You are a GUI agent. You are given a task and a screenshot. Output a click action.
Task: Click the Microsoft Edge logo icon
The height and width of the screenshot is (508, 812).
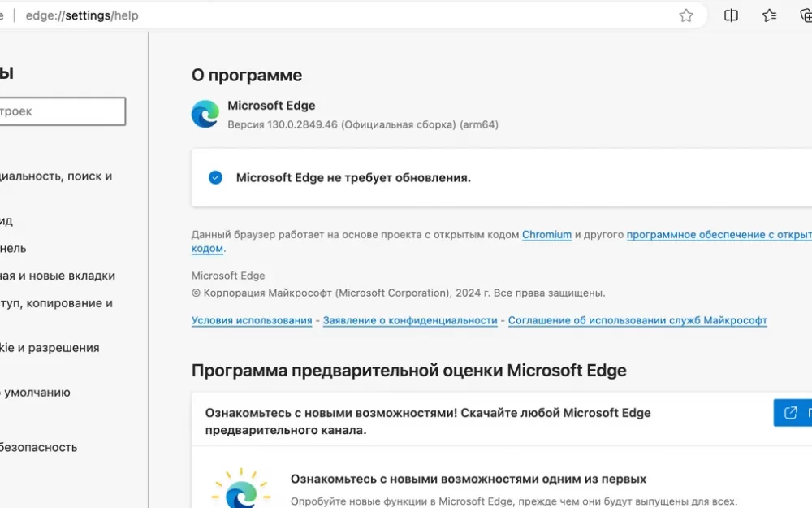[205, 114]
